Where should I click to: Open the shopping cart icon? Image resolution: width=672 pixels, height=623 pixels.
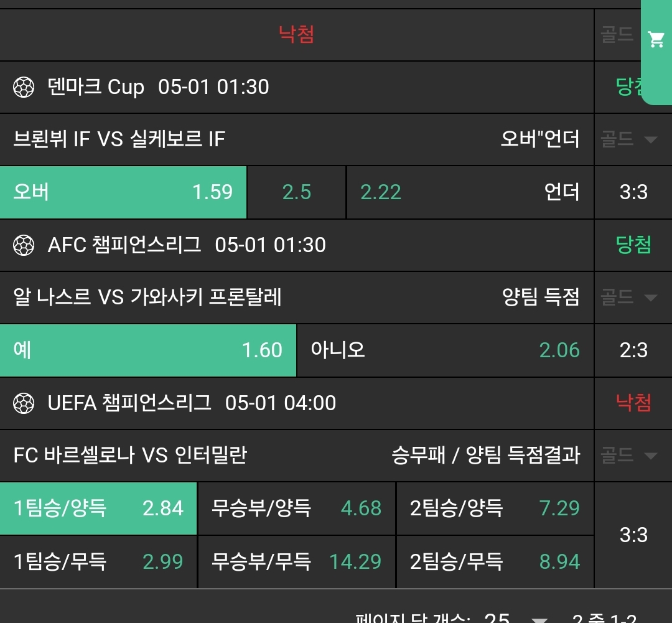(656, 40)
